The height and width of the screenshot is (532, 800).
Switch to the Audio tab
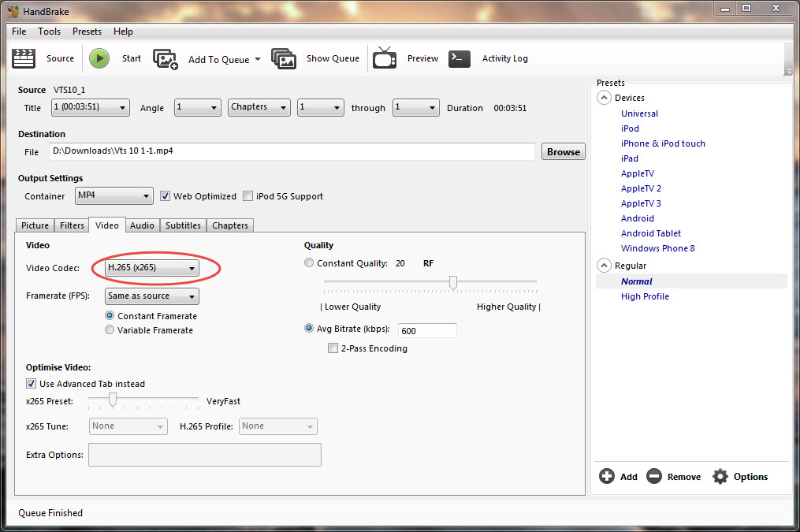pos(142,225)
